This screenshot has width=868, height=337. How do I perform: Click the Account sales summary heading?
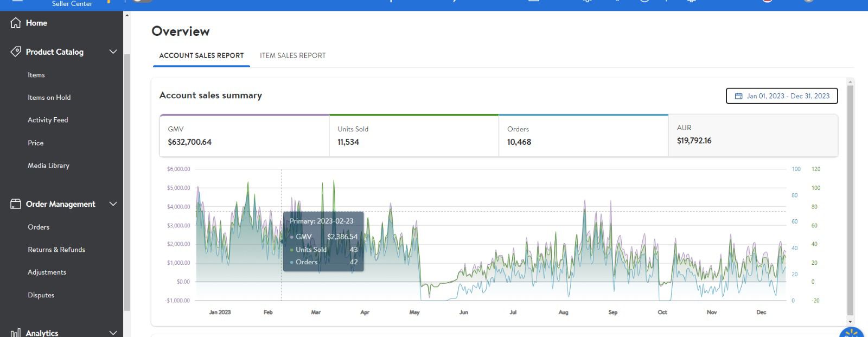pos(210,96)
